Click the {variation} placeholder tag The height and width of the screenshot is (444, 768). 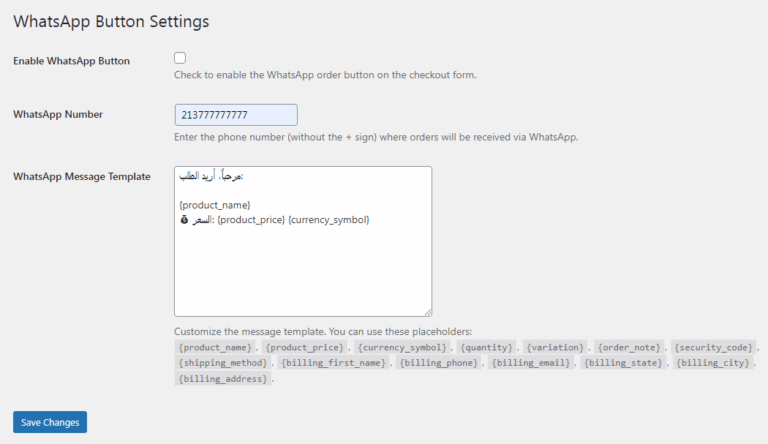coord(557,347)
